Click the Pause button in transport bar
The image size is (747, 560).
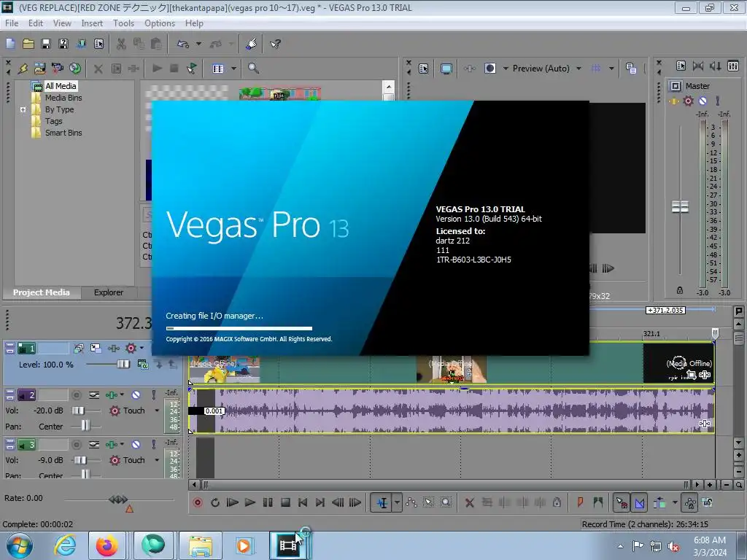tap(268, 502)
